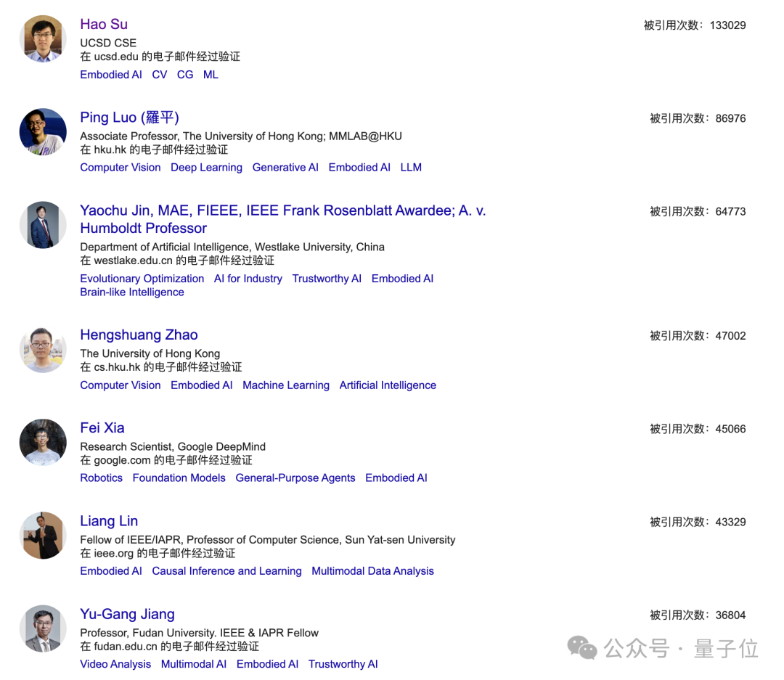784x680 pixels.
Task: Click Trustworthy AI tag under Yu-Gang Jiang
Action: (x=343, y=664)
